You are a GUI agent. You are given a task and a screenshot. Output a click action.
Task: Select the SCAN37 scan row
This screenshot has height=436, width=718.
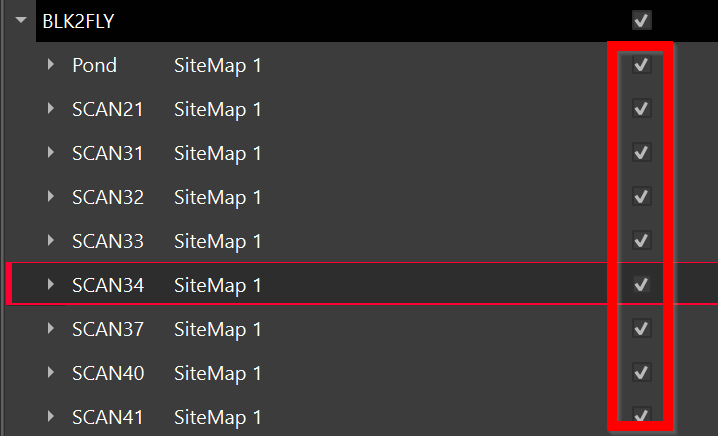click(x=107, y=330)
